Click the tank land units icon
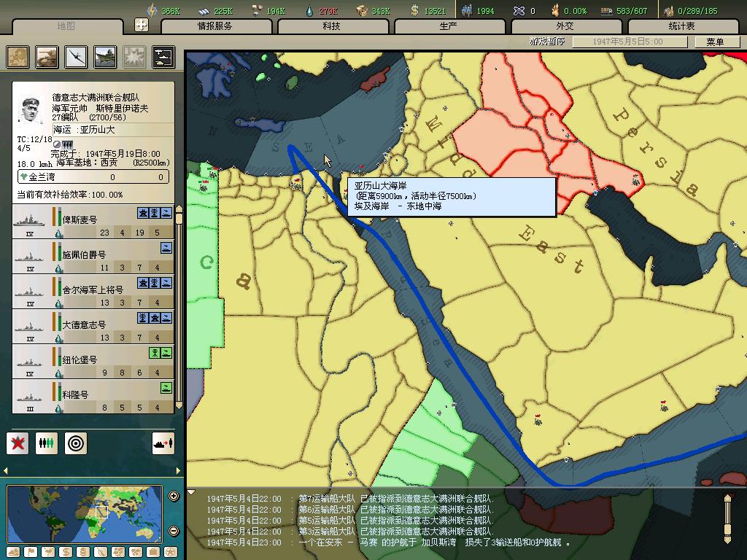 point(47,57)
